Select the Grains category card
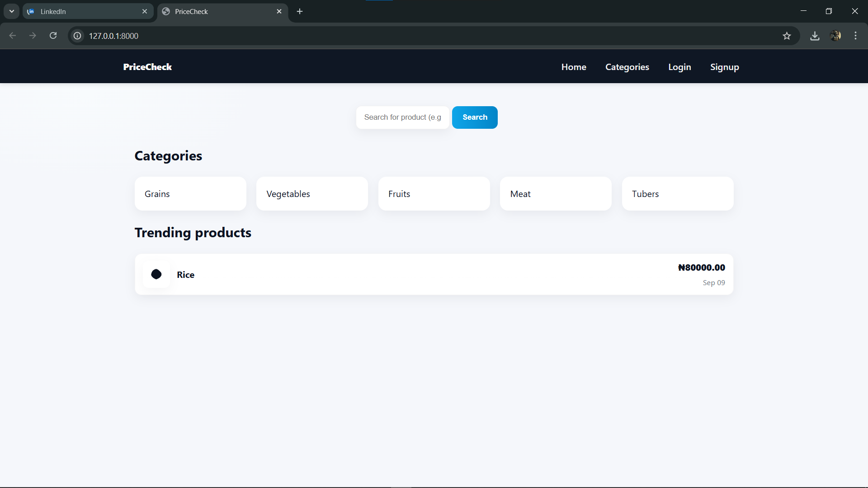Screen dimensions: 868x488 pyautogui.click(x=190, y=194)
